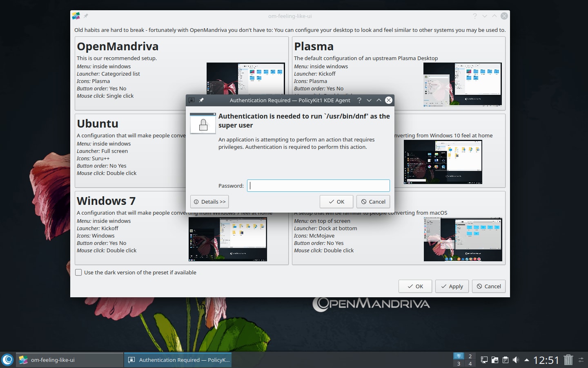Minimize the authentication dialog
The image size is (588, 368).
tap(369, 100)
